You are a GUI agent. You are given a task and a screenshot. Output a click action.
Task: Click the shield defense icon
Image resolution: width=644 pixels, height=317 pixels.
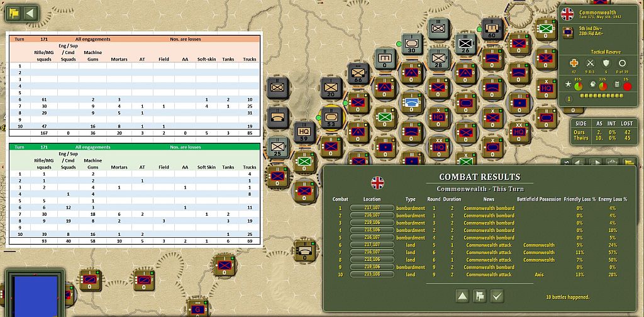coord(606,64)
